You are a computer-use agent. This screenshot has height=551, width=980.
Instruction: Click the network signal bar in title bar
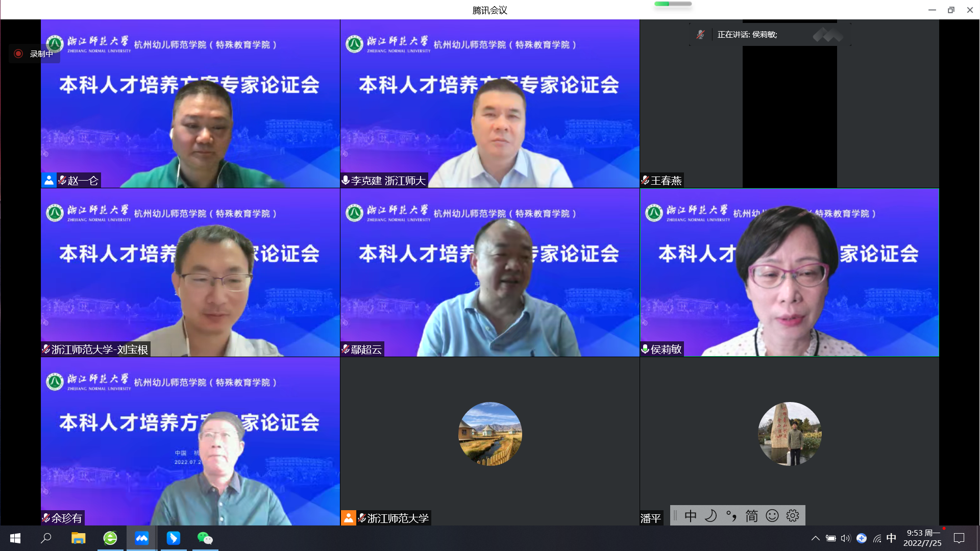click(x=673, y=4)
